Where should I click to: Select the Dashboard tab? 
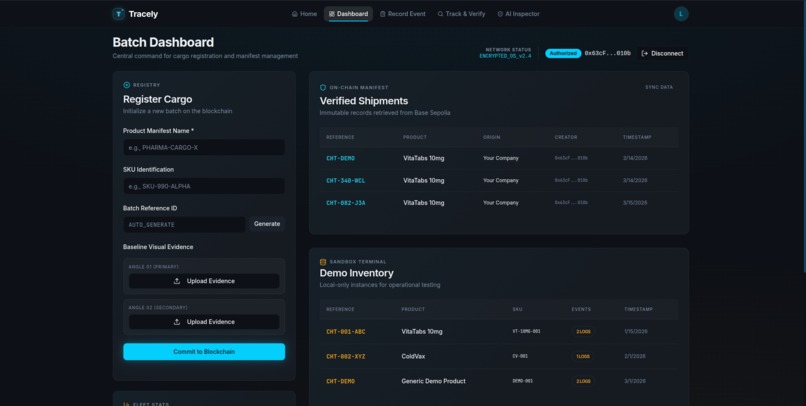coord(349,14)
